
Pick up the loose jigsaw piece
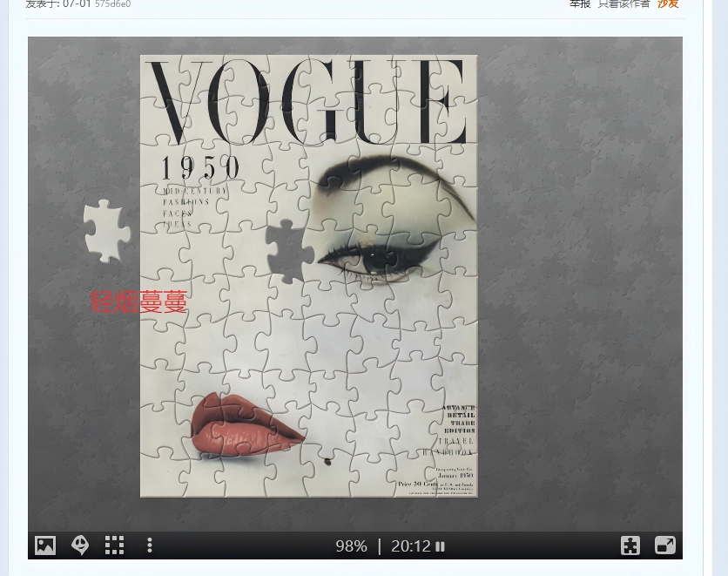[106, 231]
